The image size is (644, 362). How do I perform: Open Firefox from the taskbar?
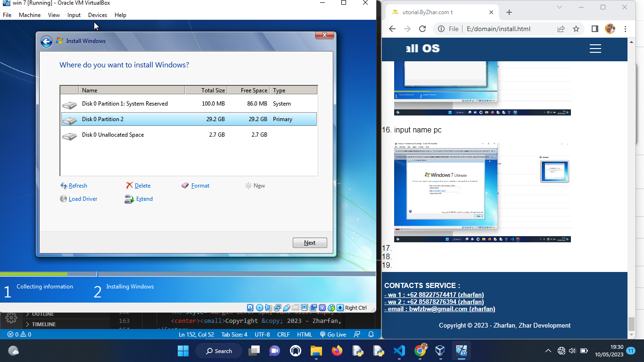(x=337, y=351)
